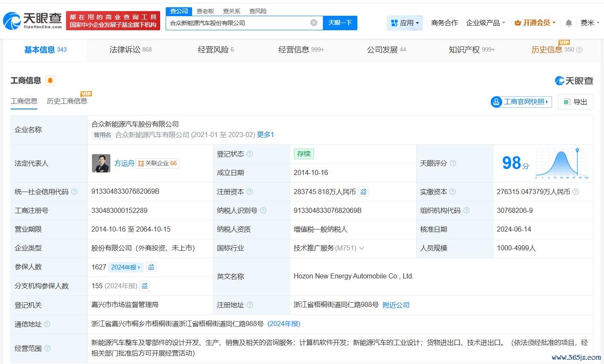Click the 存续 registration status tag
This screenshot has height=364, width=604.
[304, 154]
